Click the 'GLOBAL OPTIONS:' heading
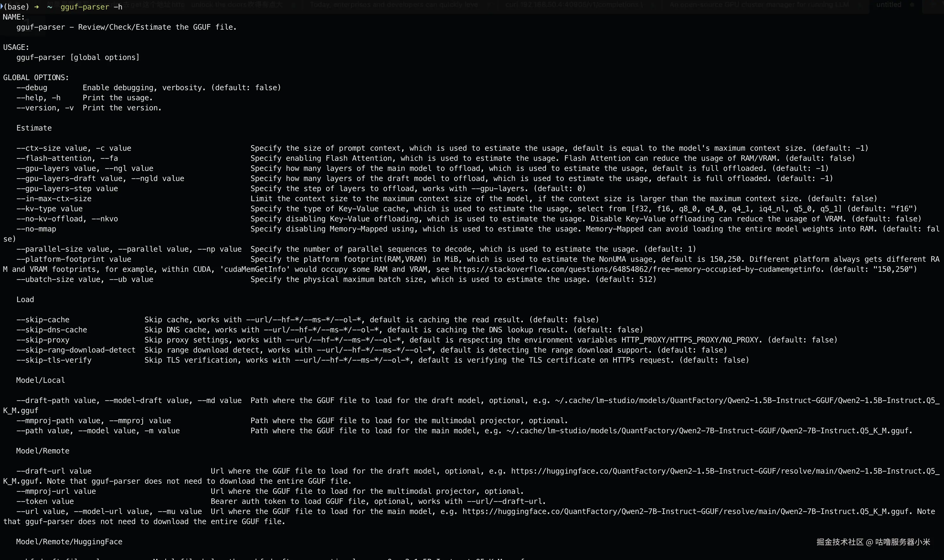This screenshot has width=944, height=560. (36, 78)
